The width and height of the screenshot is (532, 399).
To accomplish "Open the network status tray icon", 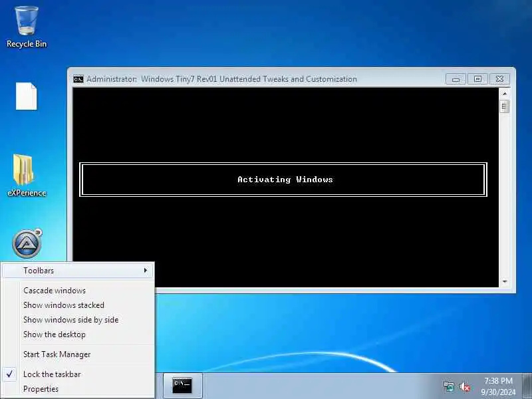I will point(448,386).
